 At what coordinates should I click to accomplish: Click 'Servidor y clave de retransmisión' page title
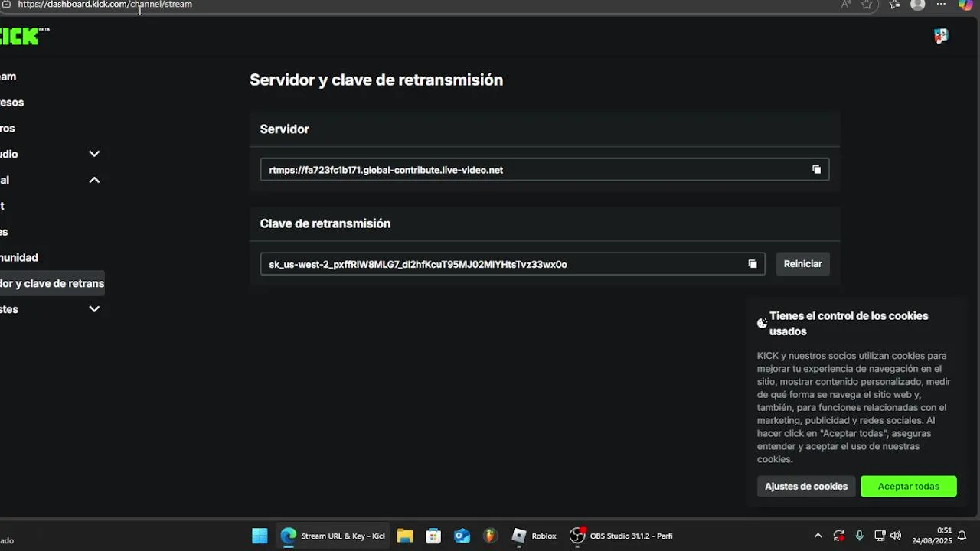point(376,80)
